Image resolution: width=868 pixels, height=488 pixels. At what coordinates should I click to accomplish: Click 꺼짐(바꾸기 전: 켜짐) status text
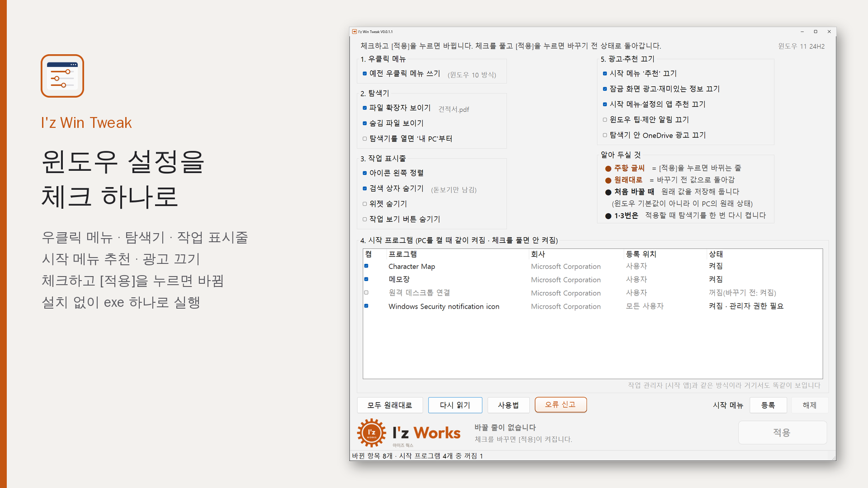[742, 293]
